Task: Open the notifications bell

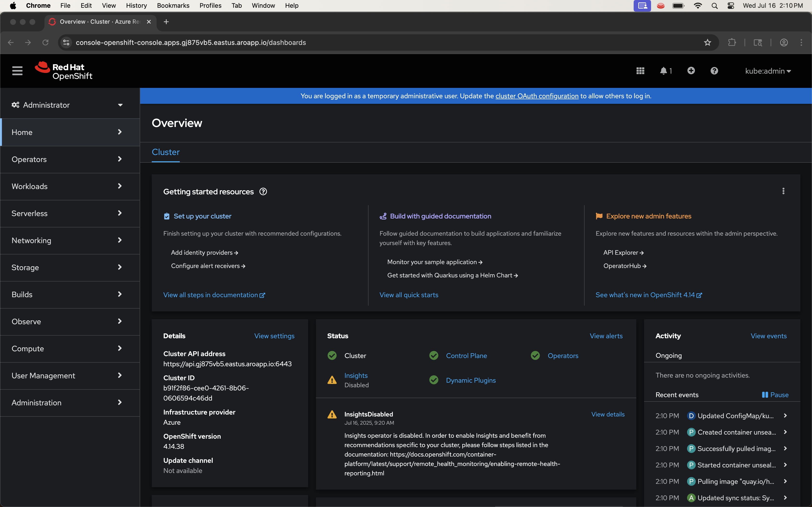Action: pyautogui.click(x=663, y=71)
